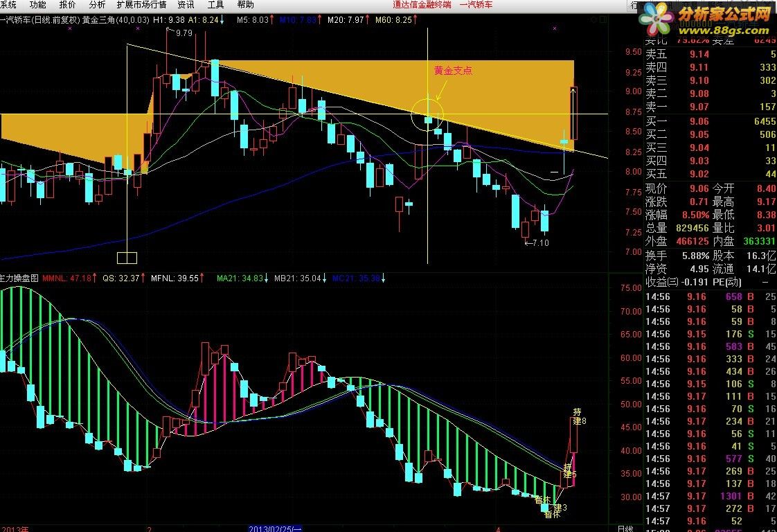Click the square window icon in the chart header
Viewport: 777px width, 532px height.
pyautogui.click(x=603, y=19)
